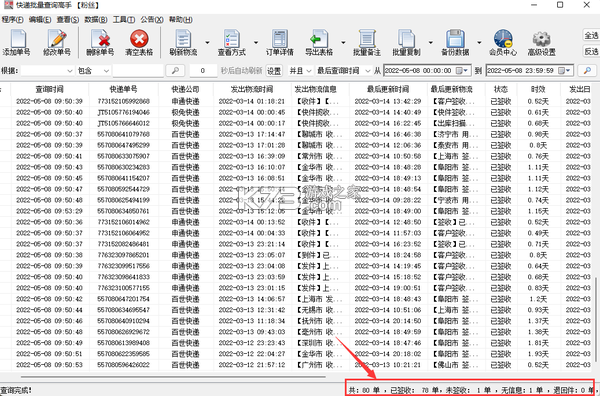Click the app icon in title bar
Screen dimensions: 600x396
click(x=8, y=5)
